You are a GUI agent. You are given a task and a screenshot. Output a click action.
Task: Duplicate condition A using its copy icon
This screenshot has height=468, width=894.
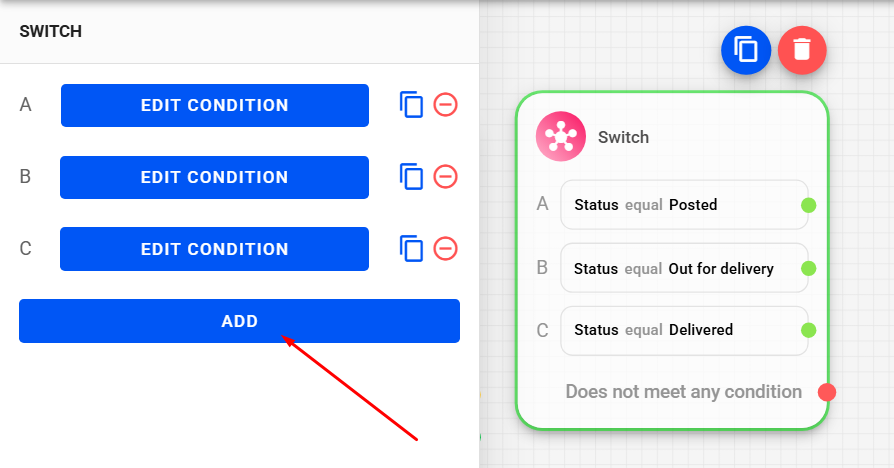(411, 105)
